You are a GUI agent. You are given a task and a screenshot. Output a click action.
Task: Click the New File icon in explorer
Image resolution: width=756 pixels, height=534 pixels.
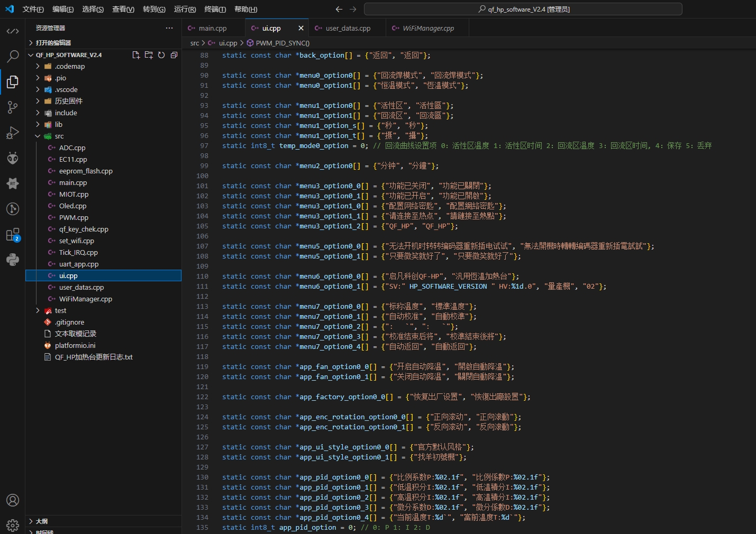coord(136,55)
